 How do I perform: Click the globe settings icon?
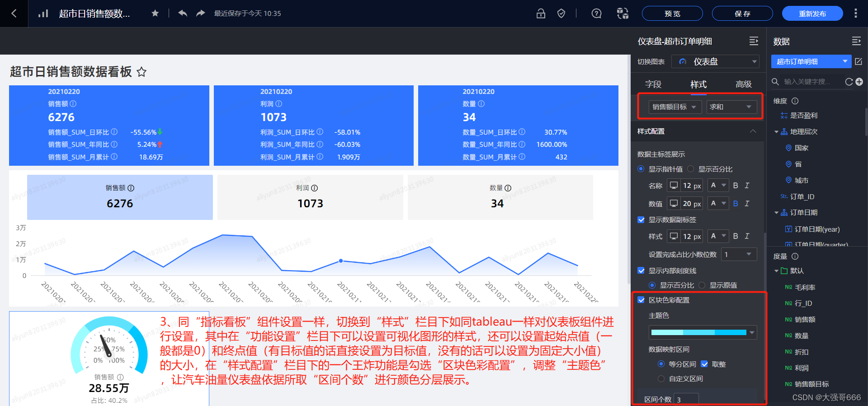pyautogui.click(x=623, y=14)
